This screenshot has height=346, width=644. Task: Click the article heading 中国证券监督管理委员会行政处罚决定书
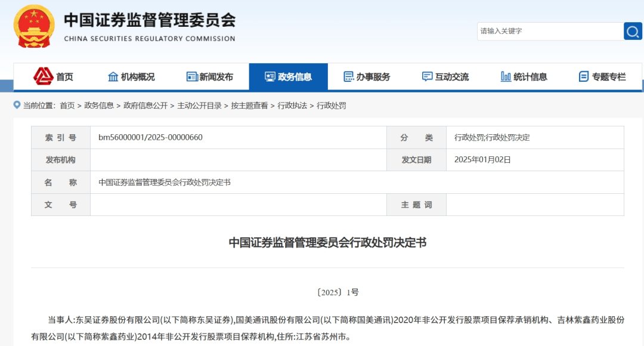click(x=327, y=243)
